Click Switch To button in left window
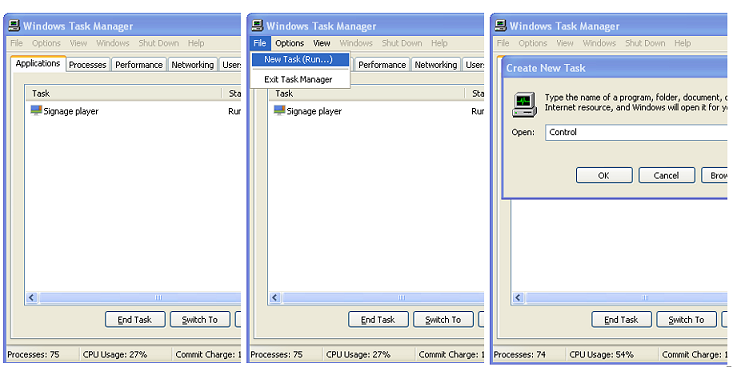Screen dimensions: 733x367 click(x=200, y=320)
